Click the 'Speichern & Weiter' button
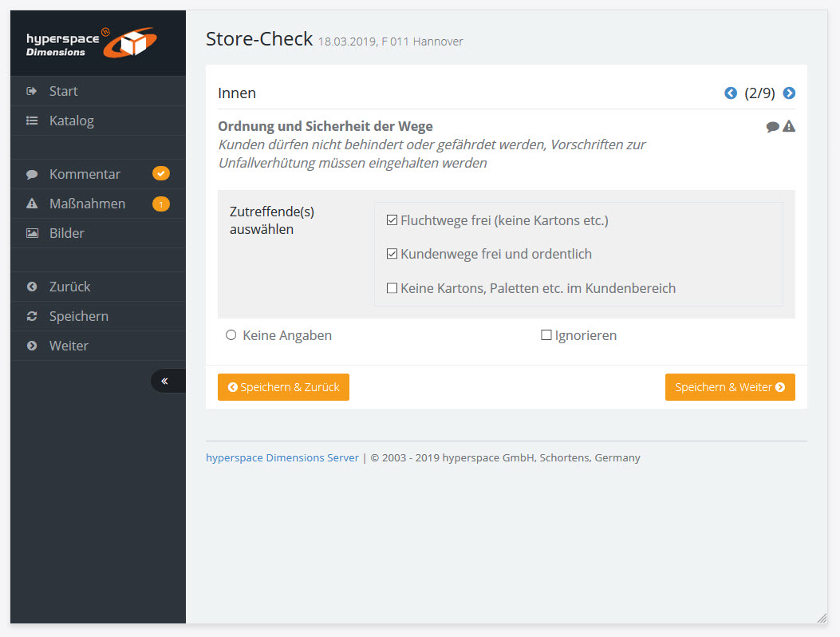This screenshot has height=637, width=840. (730, 387)
